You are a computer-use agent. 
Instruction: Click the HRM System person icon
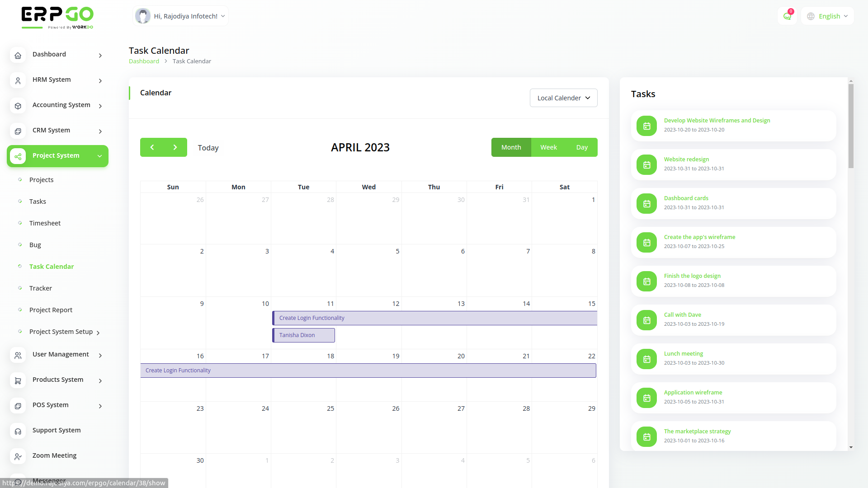click(18, 80)
